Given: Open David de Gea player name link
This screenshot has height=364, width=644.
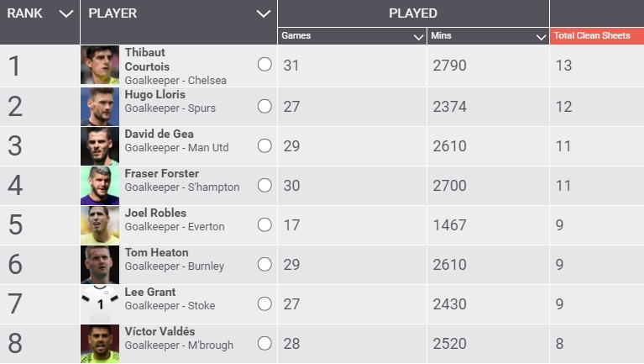Looking at the screenshot, I should point(157,134).
